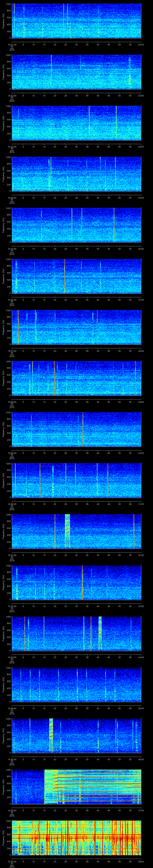The width and height of the screenshot is (153, 868).
Task: Click the yellow line near 18s in 19:22 spectrogram
Action: point(51,71)
